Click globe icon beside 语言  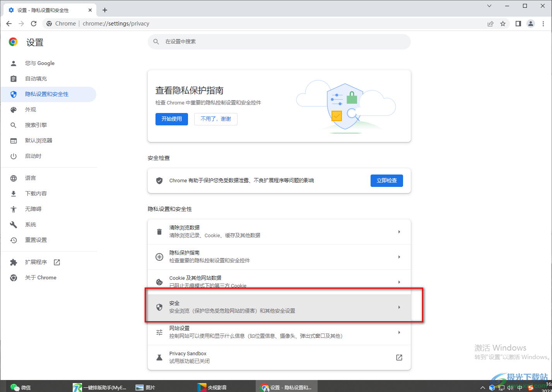pyautogui.click(x=14, y=178)
